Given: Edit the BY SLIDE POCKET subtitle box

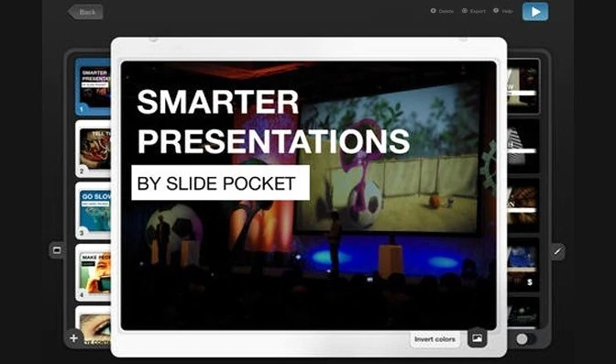Looking at the screenshot, I should (x=220, y=182).
